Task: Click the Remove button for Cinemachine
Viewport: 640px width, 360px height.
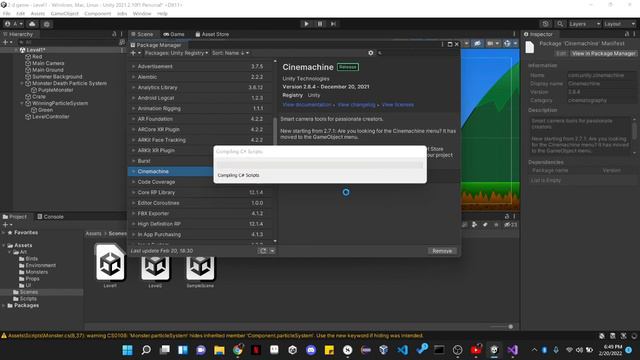Action: pos(442,251)
